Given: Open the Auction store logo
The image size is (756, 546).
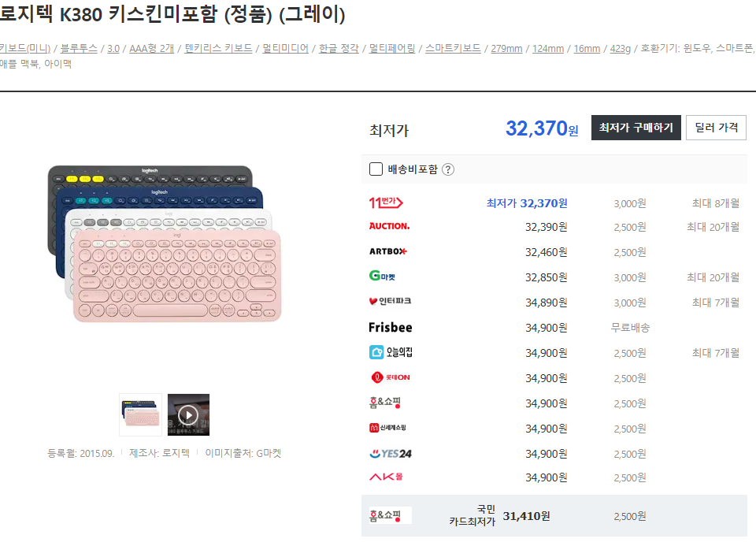Looking at the screenshot, I should tap(389, 226).
